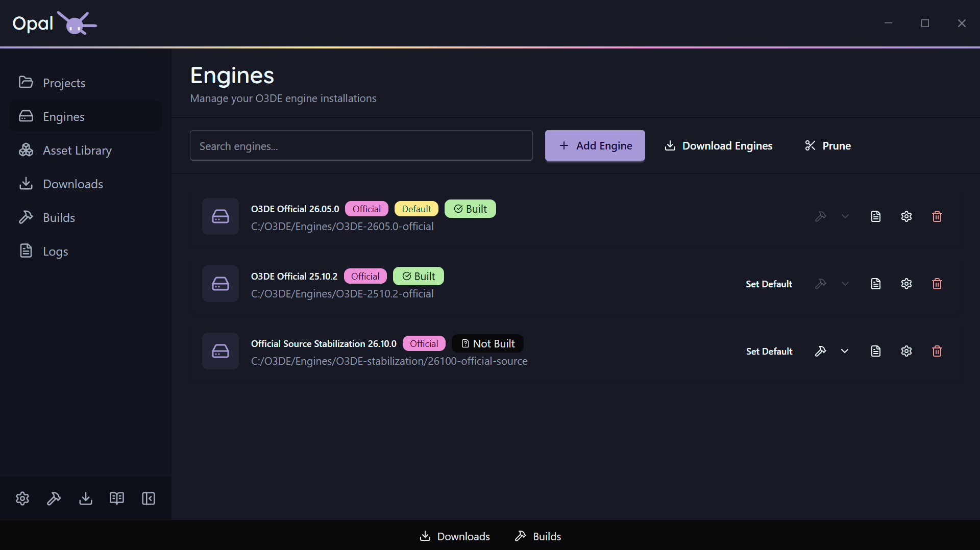
Task: Collapse the sidebar panel
Action: coord(149,498)
